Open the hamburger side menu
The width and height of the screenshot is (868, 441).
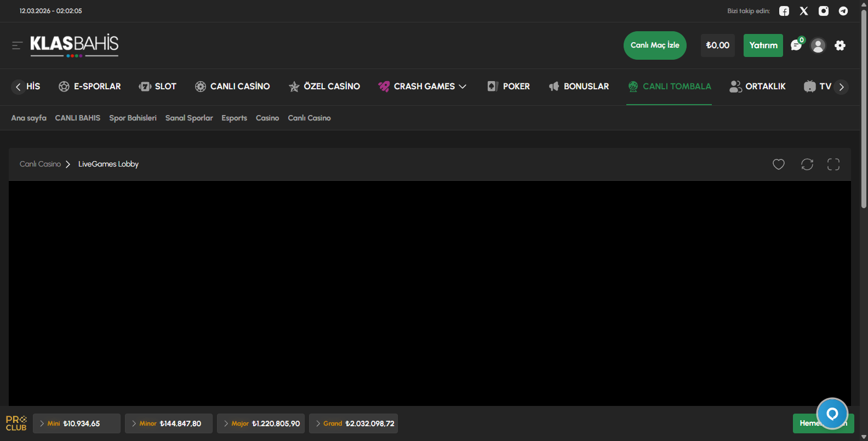click(17, 45)
